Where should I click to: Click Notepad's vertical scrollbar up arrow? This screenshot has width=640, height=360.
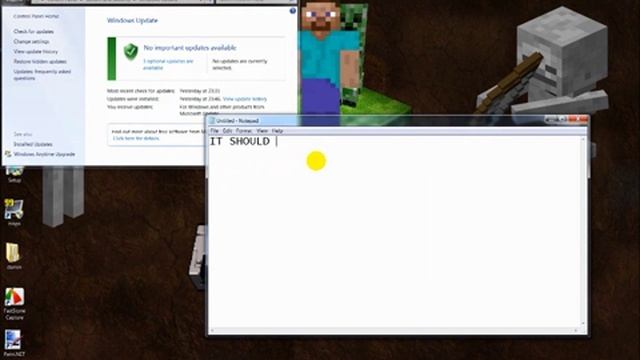[x=583, y=140]
